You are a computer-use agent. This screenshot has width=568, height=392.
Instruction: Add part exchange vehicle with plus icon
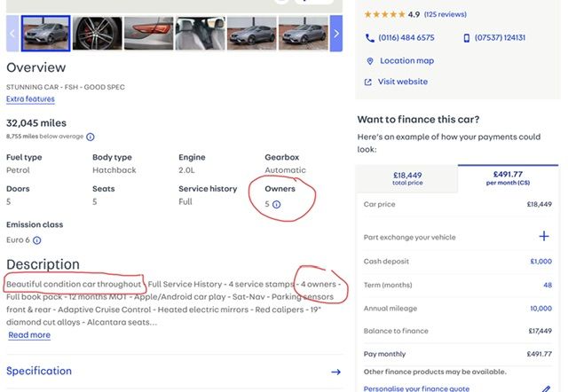point(544,236)
